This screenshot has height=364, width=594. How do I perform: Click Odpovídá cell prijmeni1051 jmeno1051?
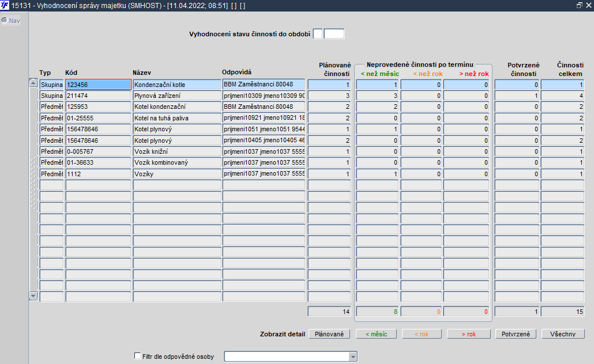pos(264,129)
